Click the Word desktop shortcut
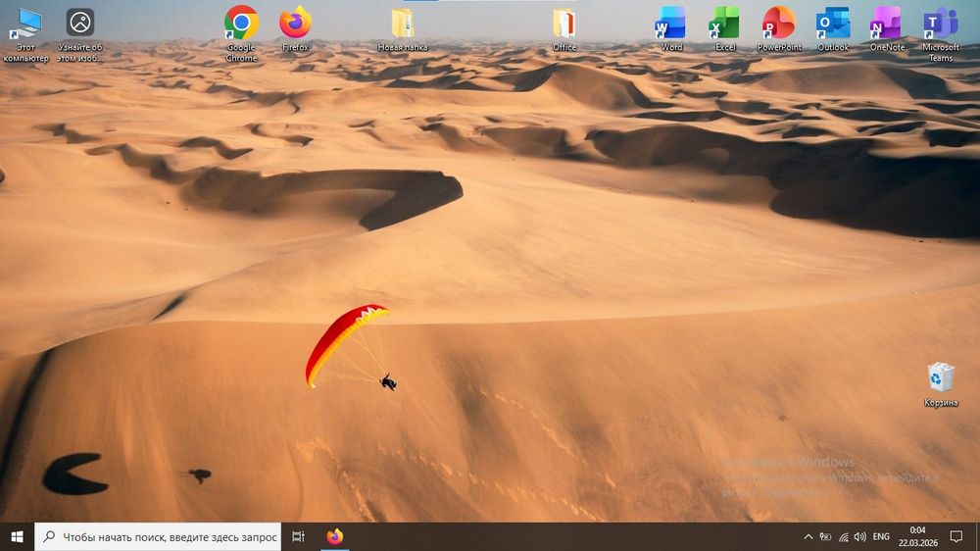 [x=671, y=28]
